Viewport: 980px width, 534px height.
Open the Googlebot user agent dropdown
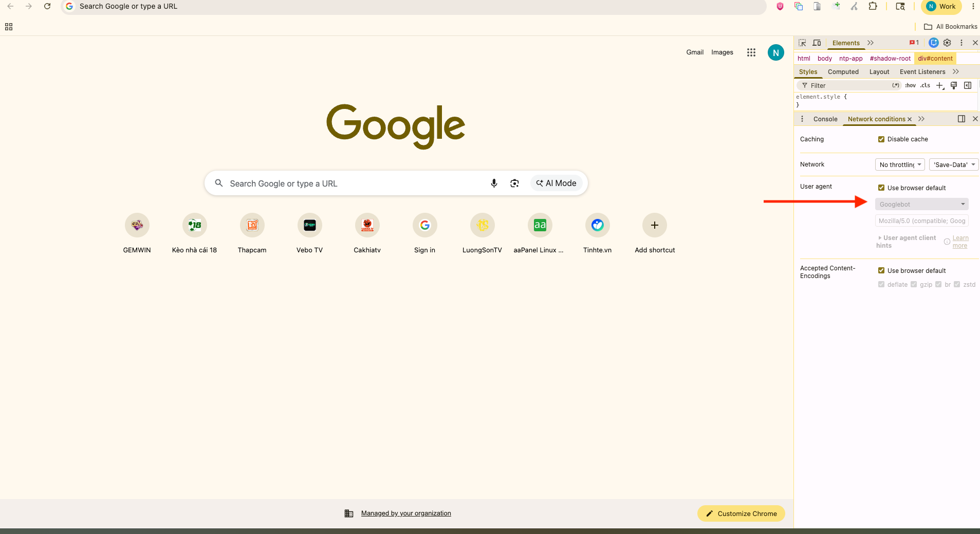click(922, 204)
